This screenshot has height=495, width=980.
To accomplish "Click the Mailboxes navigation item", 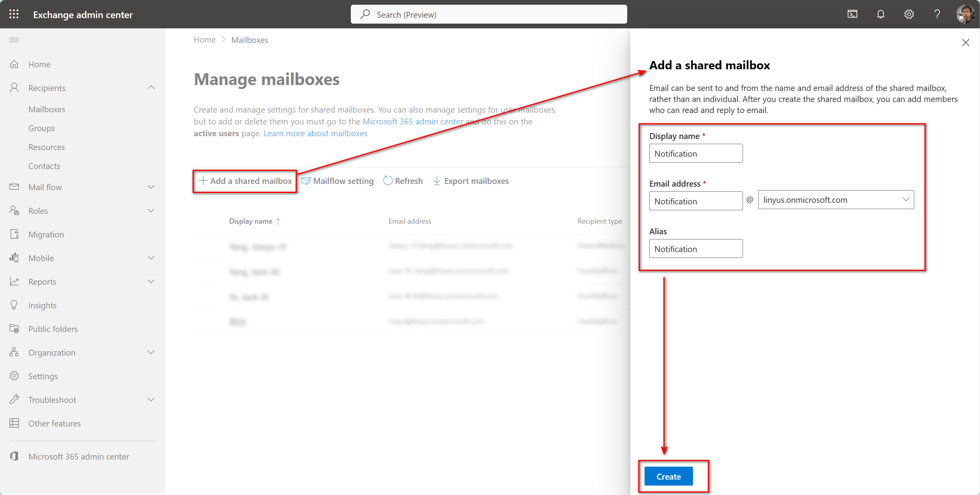I will point(47,109).
